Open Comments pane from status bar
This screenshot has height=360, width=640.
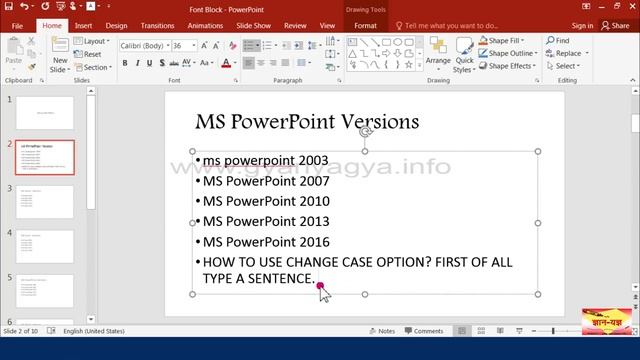[x=424, y=331]
